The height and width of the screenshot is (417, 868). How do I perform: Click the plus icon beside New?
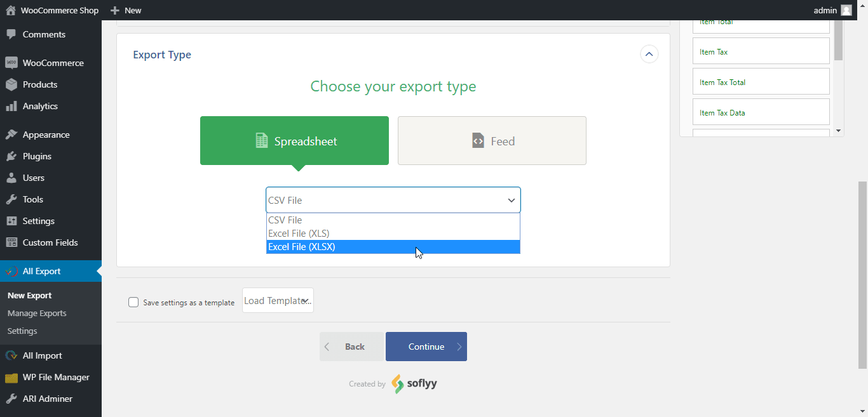tap(114, 10)
